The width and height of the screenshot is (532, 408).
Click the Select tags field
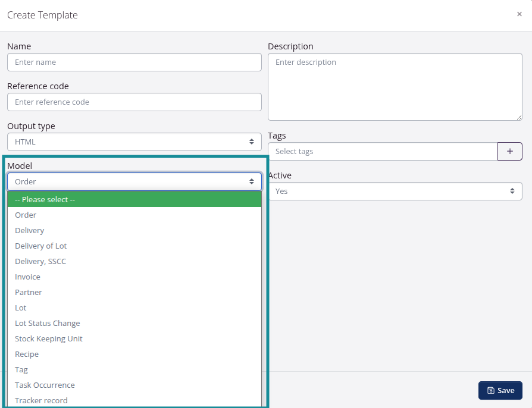383,151
